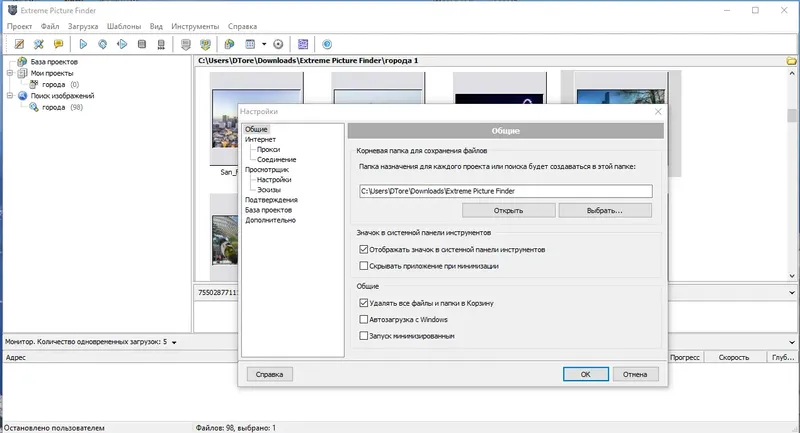Open the Справка menu in menu bar
This screenshot has width=800, height=433.
tap(242, 27)
